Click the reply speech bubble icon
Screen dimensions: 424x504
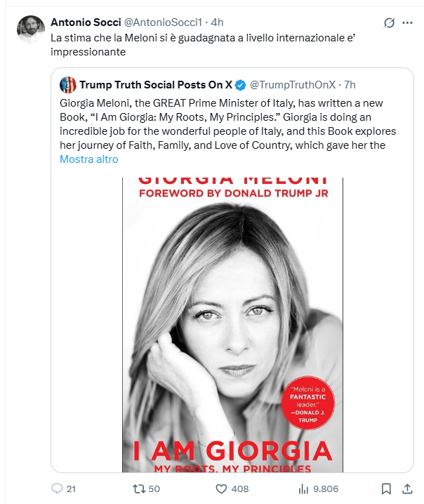[x=58, y=489]
